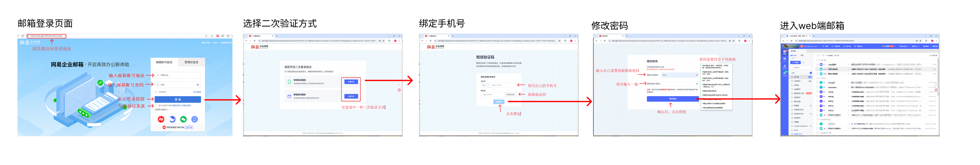Viewport: 980px width, 165px height.
Task: Click the 请输入新密码 field
Action: [680, 75]
